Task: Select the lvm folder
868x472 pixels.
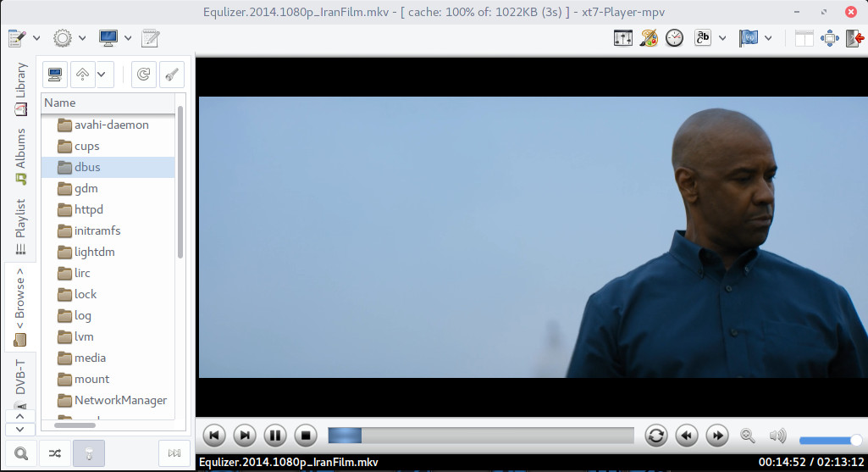Action: click(x=108, y=336)
